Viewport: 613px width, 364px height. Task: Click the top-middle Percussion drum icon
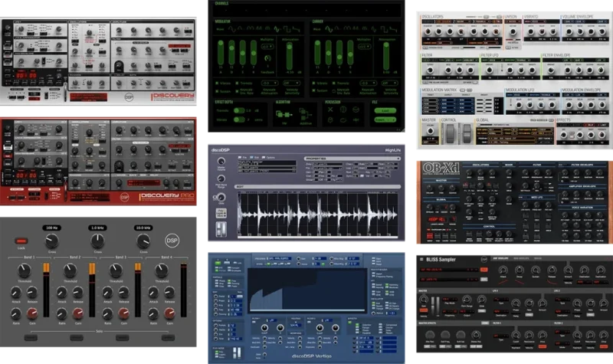[343, 110]
